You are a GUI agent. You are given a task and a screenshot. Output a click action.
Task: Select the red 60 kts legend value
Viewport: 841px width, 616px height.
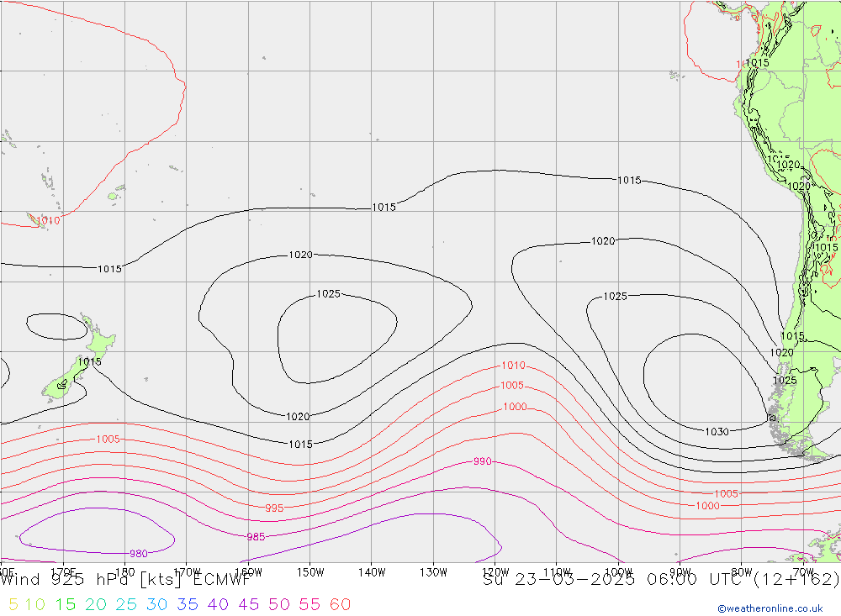point(341,605)
